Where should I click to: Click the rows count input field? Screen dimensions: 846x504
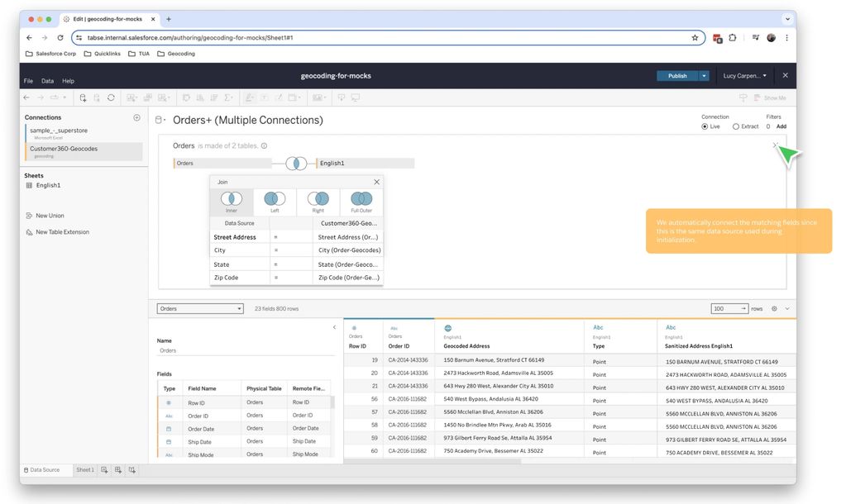[x=729, y=309]
